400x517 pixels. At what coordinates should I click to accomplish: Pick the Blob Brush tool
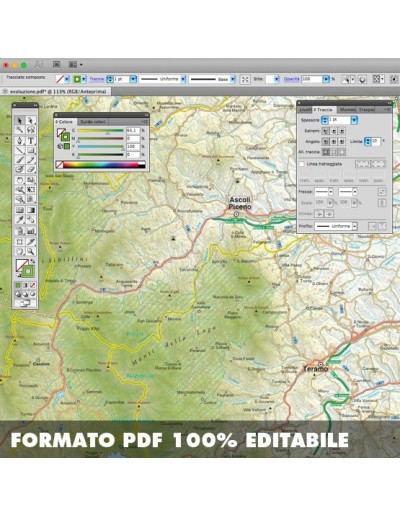coord(20,169)
